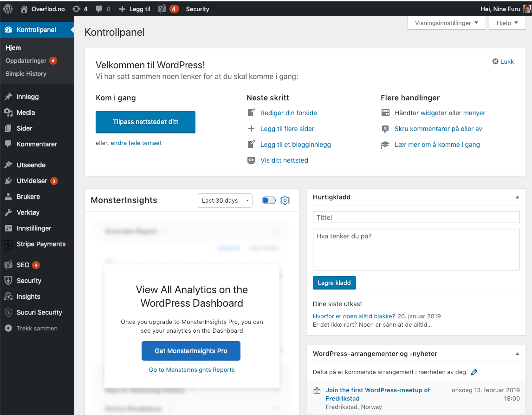Open the Yoast SEO icon in the admin bar

click(162, 9)
